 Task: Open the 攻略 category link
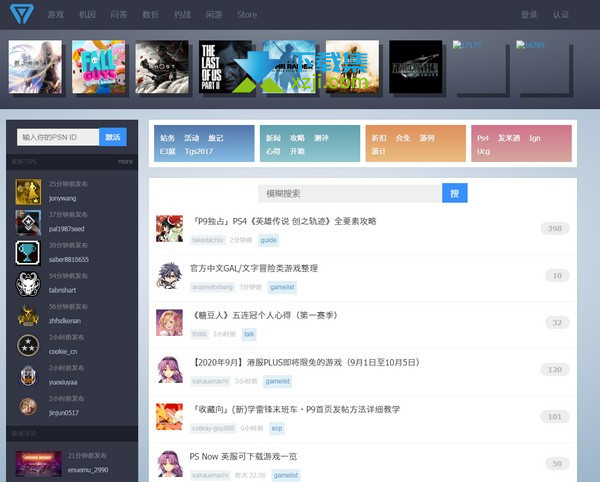pyautogui.click(x=297, y=138)
